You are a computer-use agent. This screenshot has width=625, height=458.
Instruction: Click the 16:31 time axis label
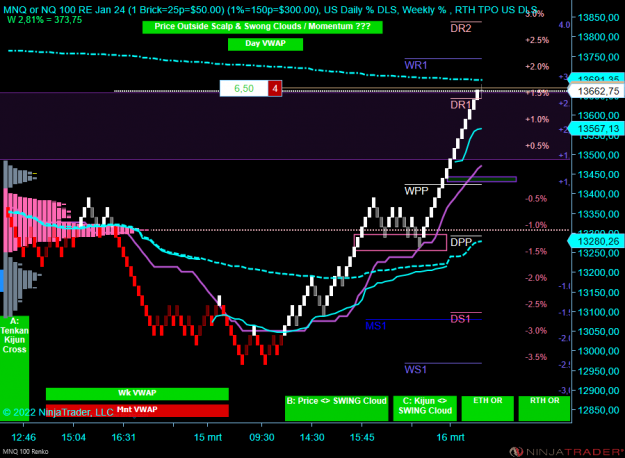124,437
